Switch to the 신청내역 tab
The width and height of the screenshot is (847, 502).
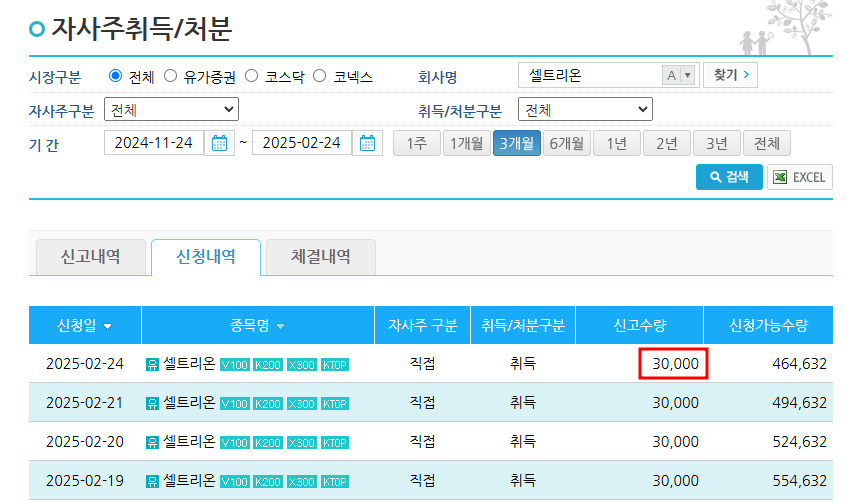[206, 257]
